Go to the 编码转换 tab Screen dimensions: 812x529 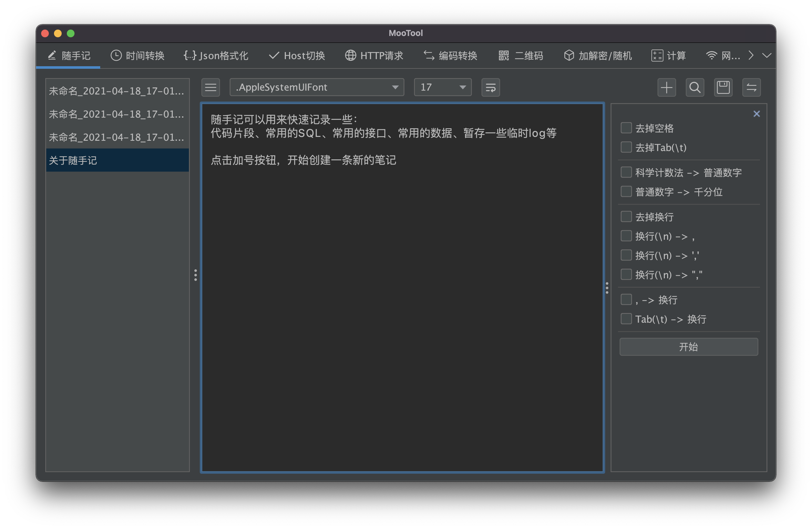tap(450, 55)
